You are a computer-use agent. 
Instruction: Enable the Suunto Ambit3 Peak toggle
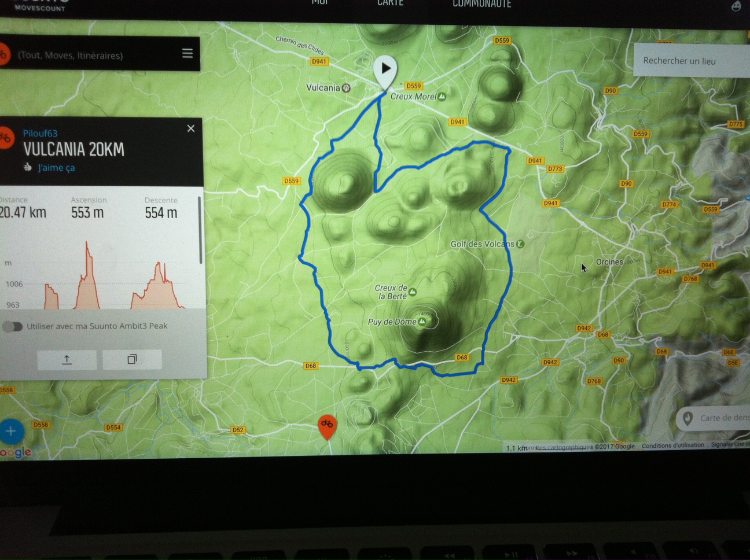[x=13, y=326]
